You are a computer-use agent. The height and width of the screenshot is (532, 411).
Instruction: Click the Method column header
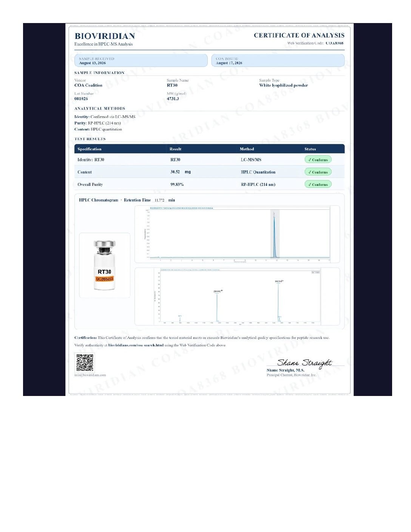[x=247, y=149]
